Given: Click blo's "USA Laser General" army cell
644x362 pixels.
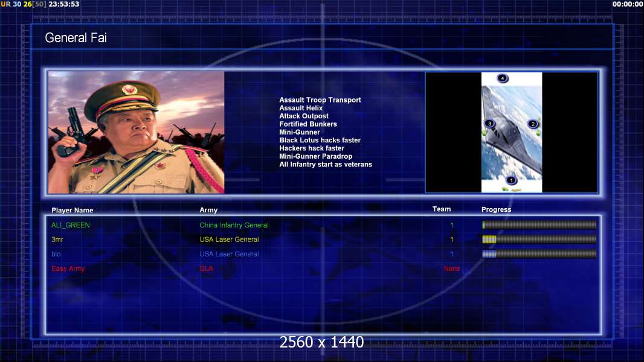Looking at the screenshot, I should [229, 254].
